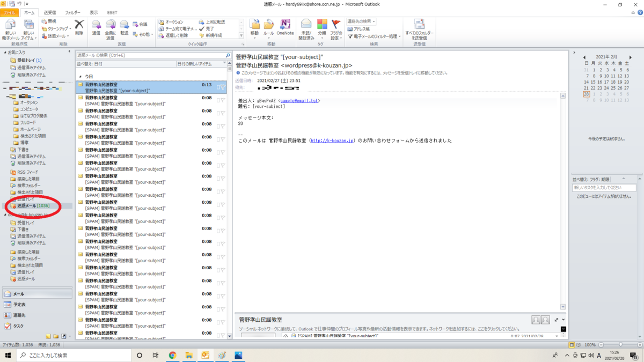
Task: Switch to the フォルダー (Folder) tab
Action: pyautogui.click(x=72, y=12)
